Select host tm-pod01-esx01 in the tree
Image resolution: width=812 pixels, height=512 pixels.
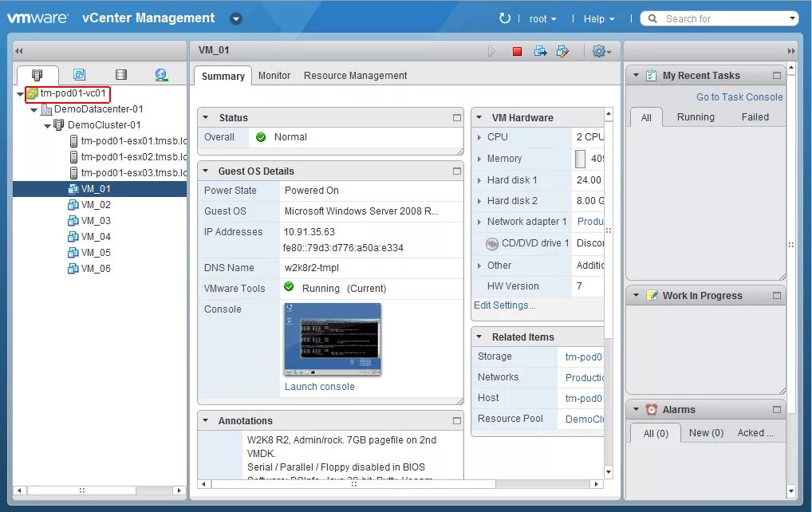point(134,141)
